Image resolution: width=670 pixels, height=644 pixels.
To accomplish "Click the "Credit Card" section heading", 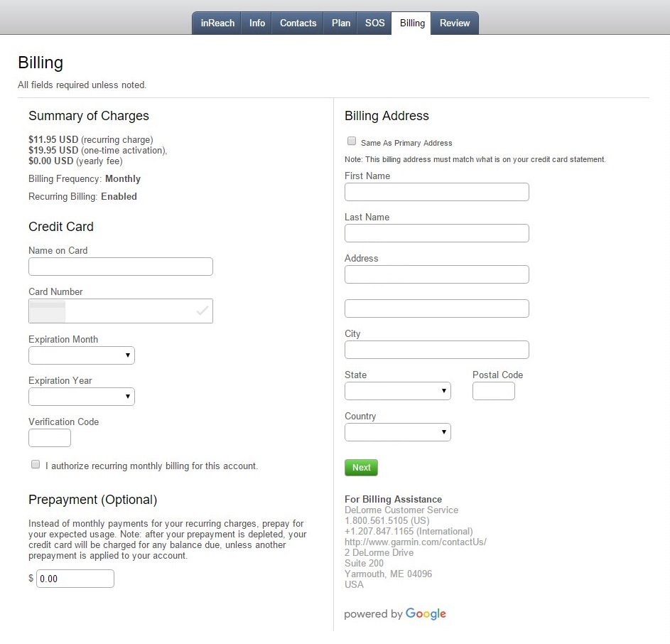I will tap(60, 227).
